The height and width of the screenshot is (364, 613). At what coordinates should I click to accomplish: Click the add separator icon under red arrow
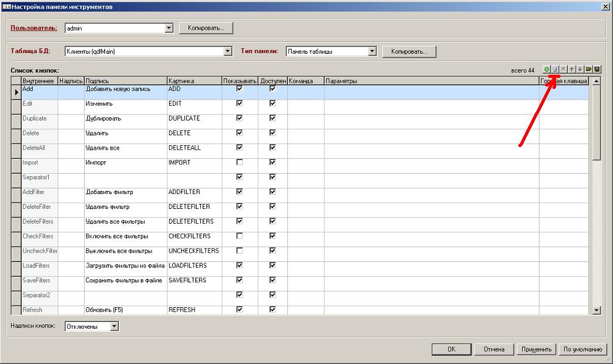coord(555,70)
